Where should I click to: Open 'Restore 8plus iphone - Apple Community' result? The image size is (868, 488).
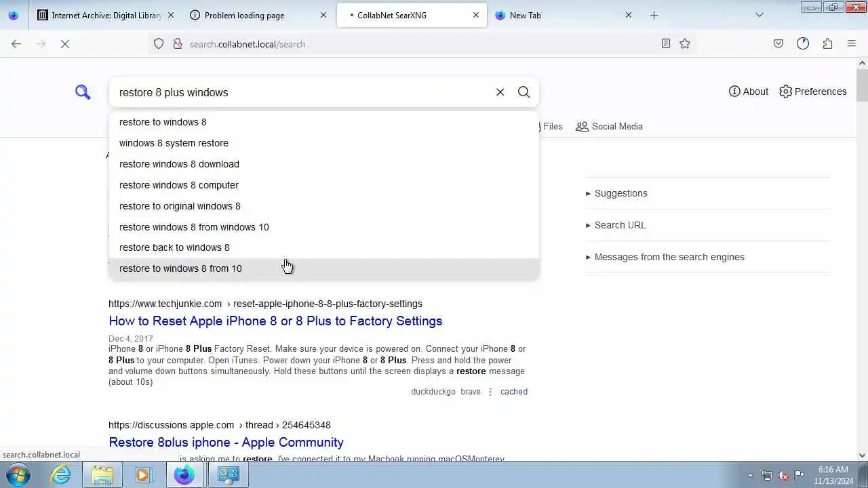[226, 442]
